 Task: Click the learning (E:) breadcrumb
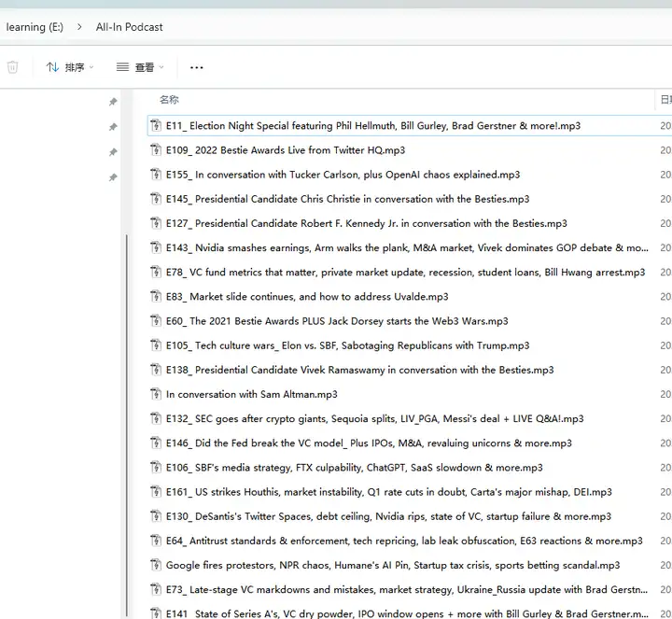tap(35, 27)
